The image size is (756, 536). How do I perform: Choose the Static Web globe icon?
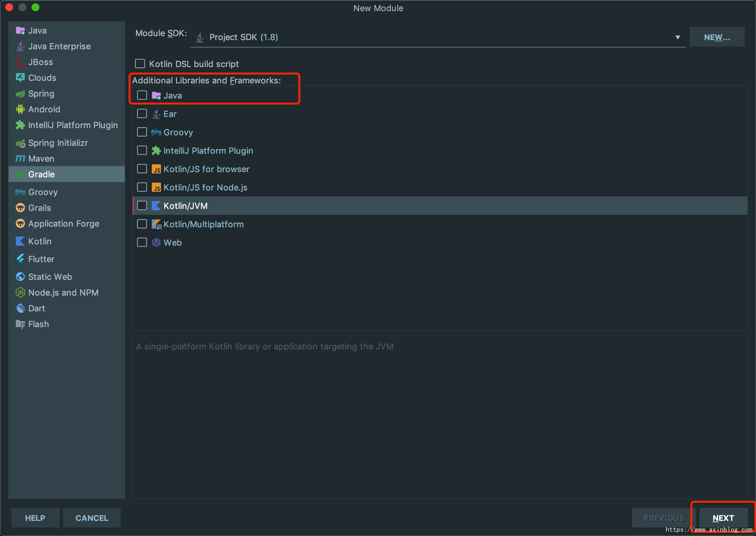[20, 277]
